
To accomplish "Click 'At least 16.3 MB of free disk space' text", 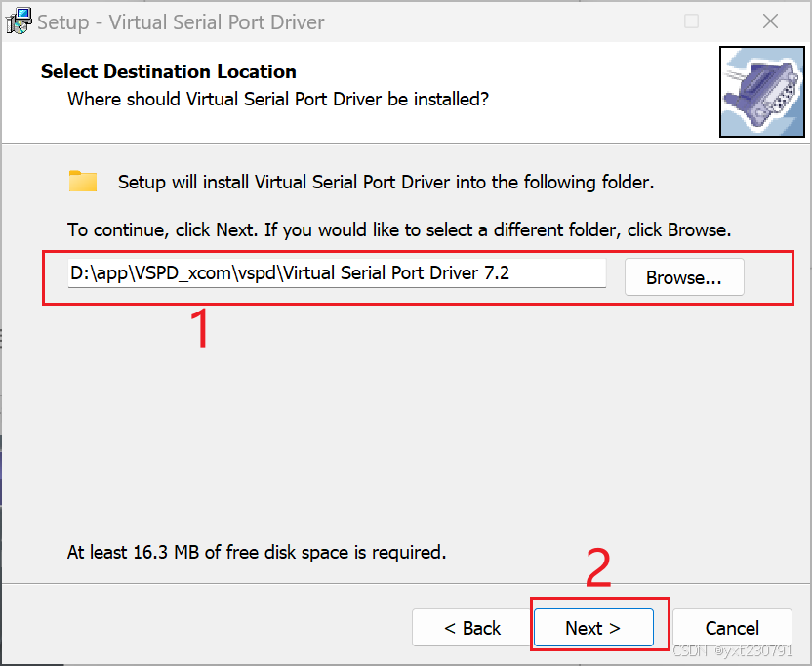I will (x=257, y=552).
